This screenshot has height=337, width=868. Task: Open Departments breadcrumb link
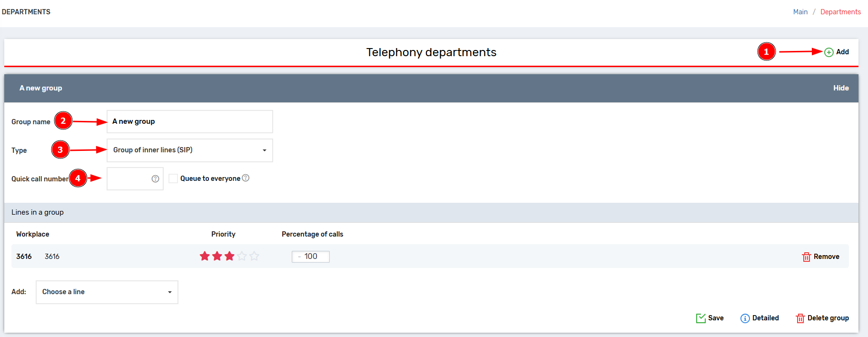tap(840, 12)
